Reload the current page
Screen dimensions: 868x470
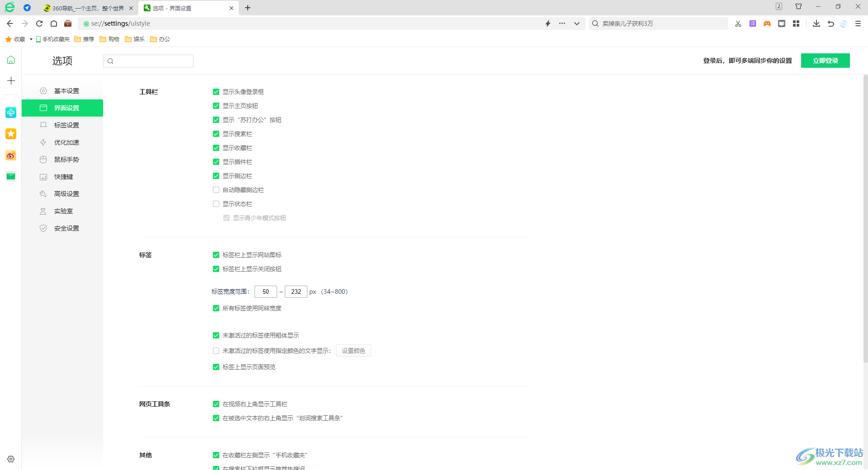pos(39,23)
